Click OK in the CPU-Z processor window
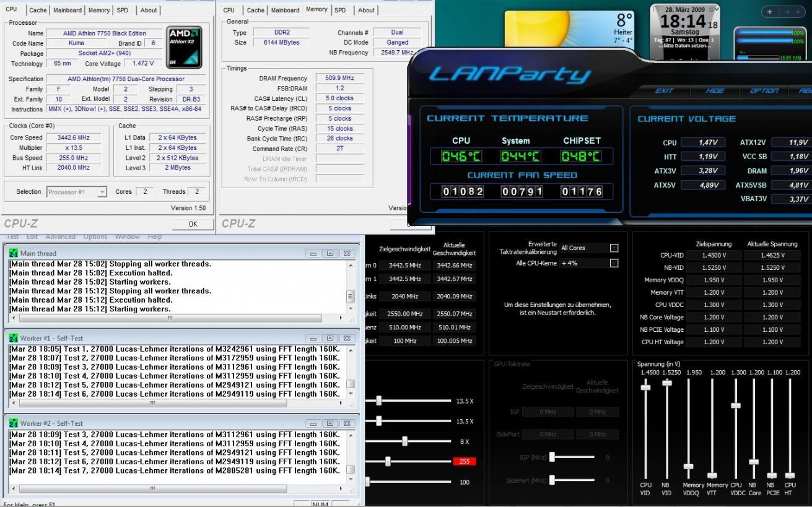 (193, 224)
